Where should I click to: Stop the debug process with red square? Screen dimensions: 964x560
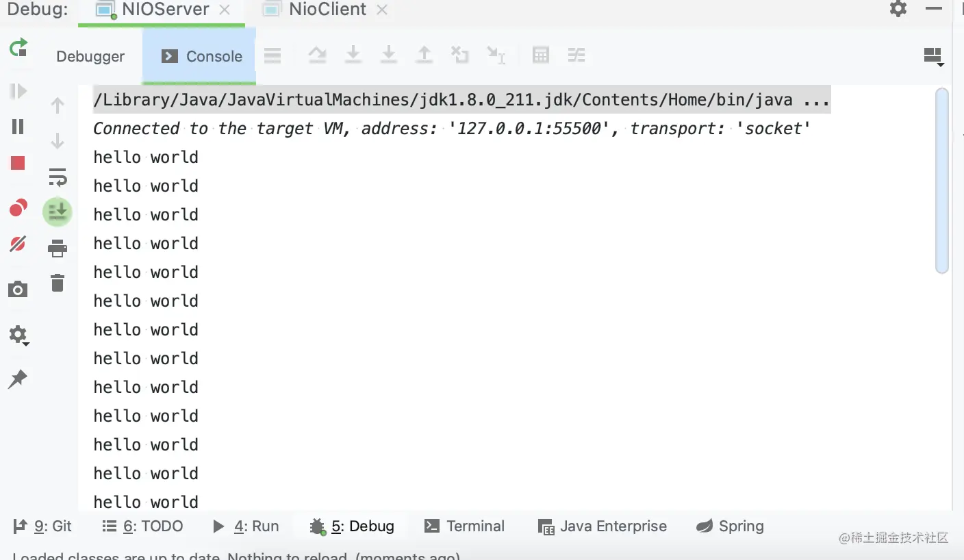(x=18, y=163)
